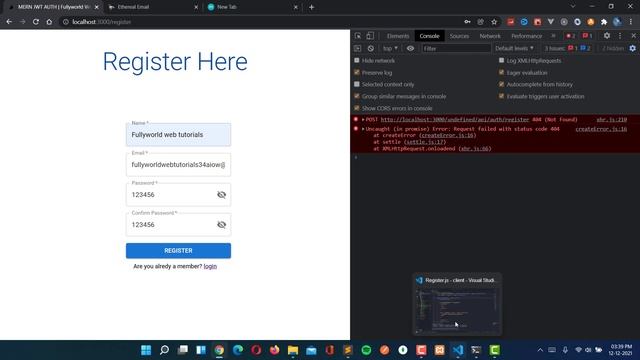Toggle Group similar messages in console

pos(357,96)
